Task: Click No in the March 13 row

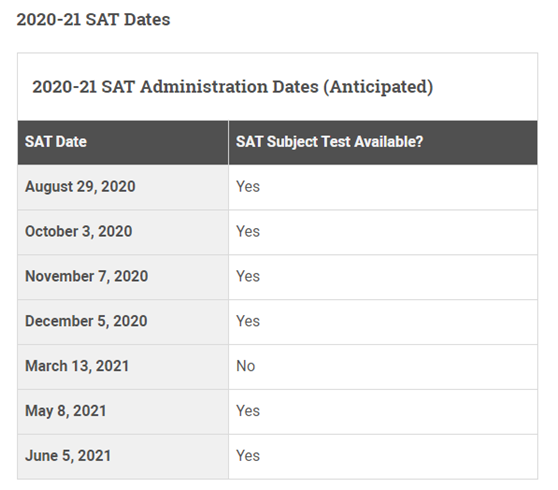Action: pyautogui.click(x=246, y=366)
